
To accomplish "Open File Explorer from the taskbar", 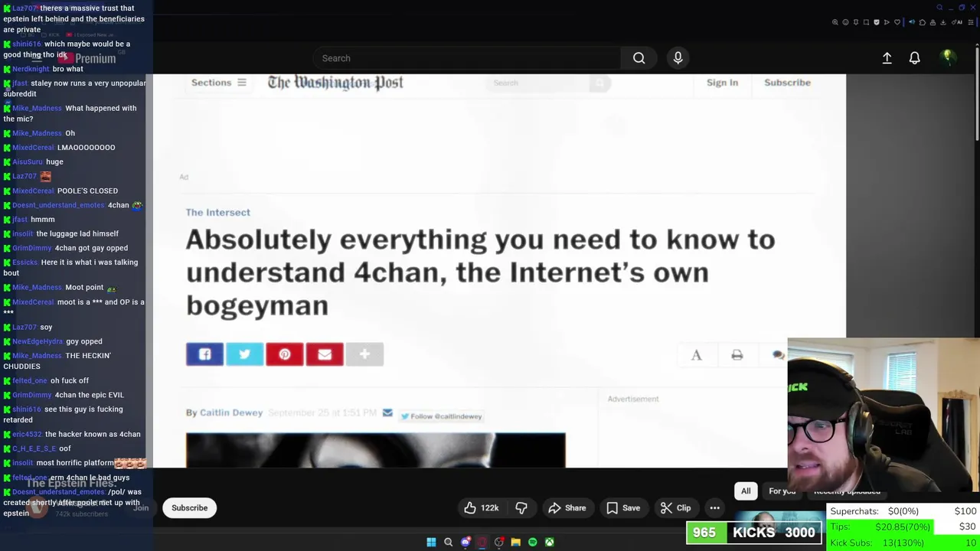I will pyautogui.click(x=515, y=542).
